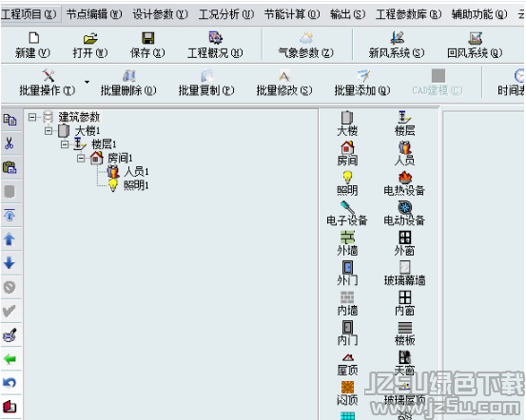Viewport: 526px width, 420px height.
Task: Click the 批量操作 batch operation button
Action: [48, 83]
